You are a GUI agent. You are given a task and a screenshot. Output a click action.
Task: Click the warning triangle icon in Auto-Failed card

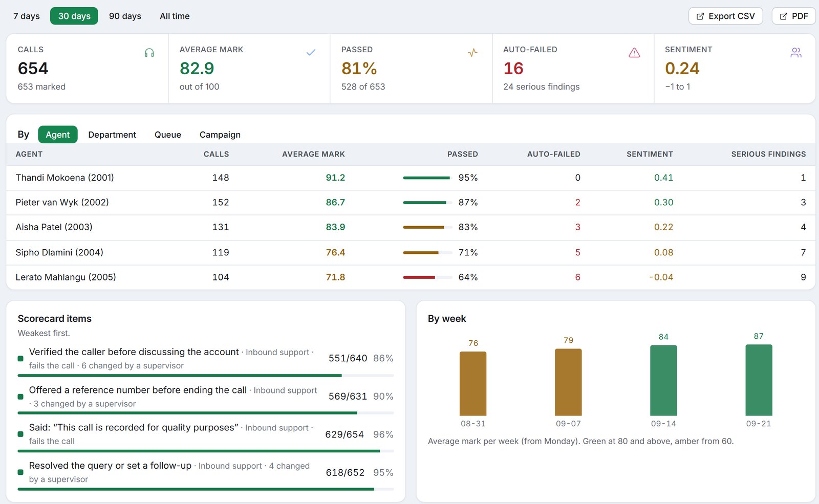(x=634, y=53)
